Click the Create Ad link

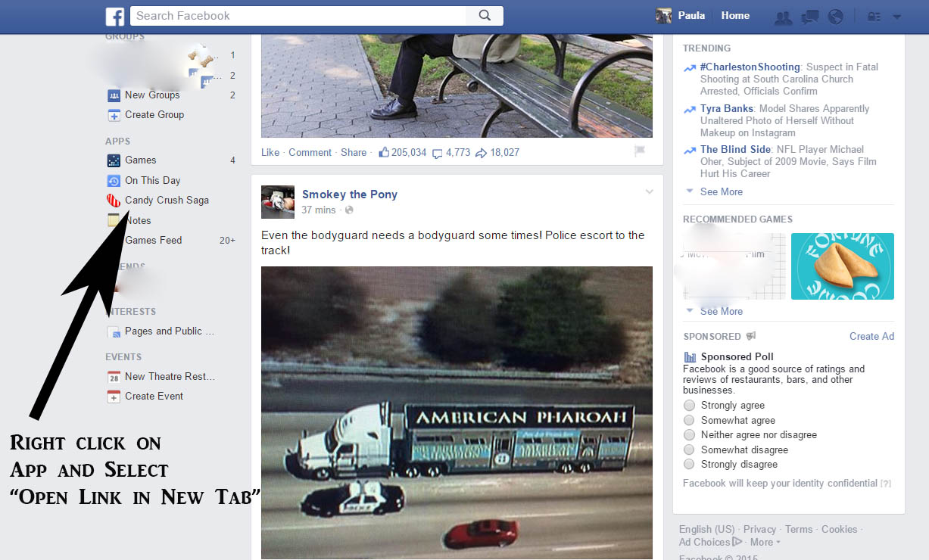871,337
